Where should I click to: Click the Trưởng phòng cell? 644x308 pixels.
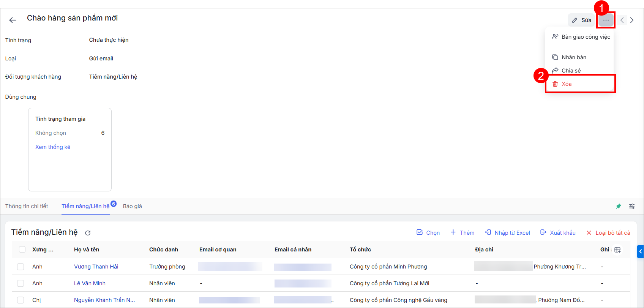point(167,267)
